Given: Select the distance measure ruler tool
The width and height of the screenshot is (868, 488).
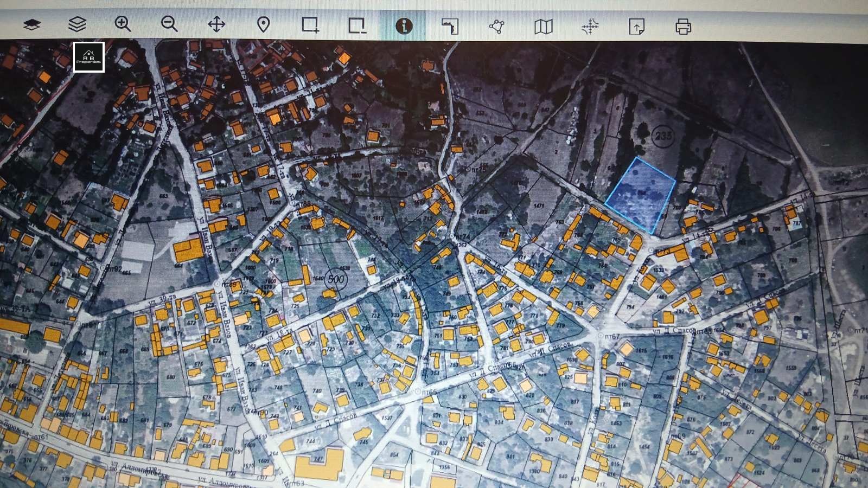Looking at the screenshot, I should tap(450, 26).
